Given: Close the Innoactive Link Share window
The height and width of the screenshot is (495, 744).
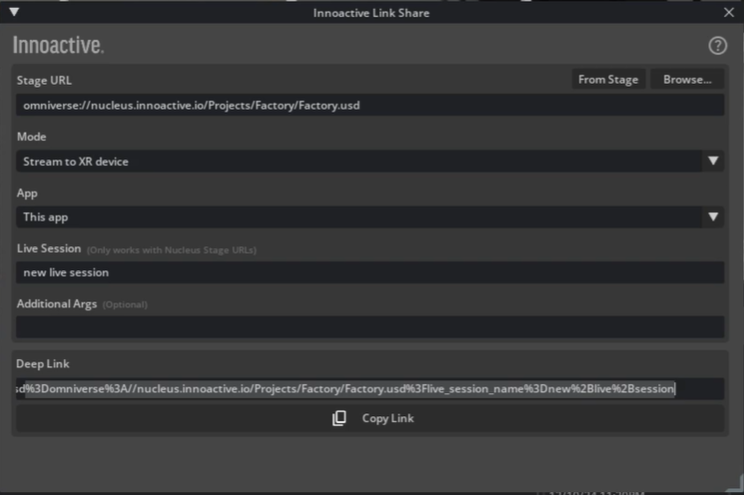Looking at the screenshot, I should click(729, 12).
